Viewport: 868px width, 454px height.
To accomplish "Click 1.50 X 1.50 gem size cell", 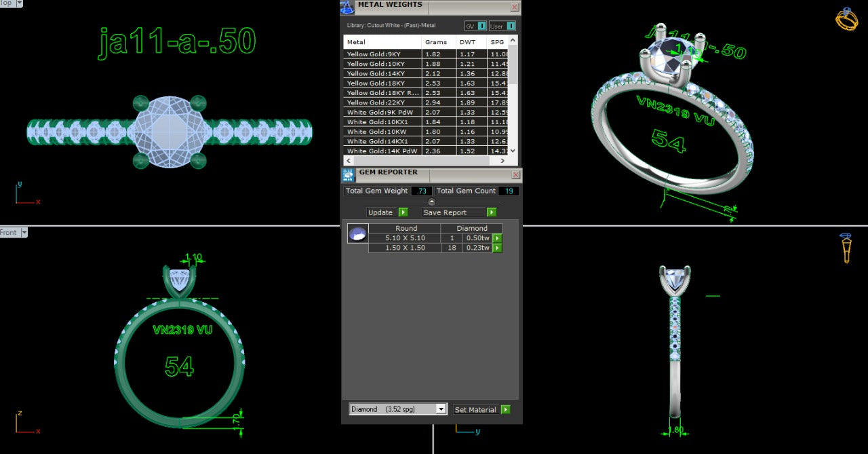I will pos(405,248).
